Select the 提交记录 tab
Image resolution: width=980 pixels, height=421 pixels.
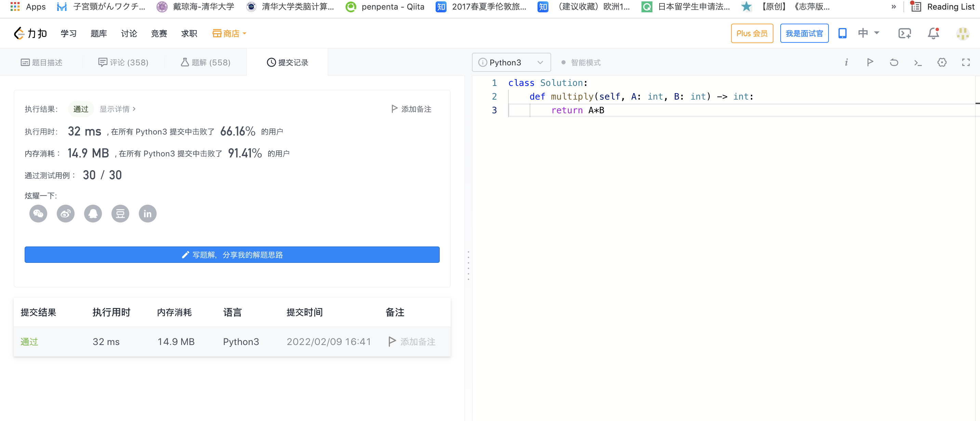[288, 62]
